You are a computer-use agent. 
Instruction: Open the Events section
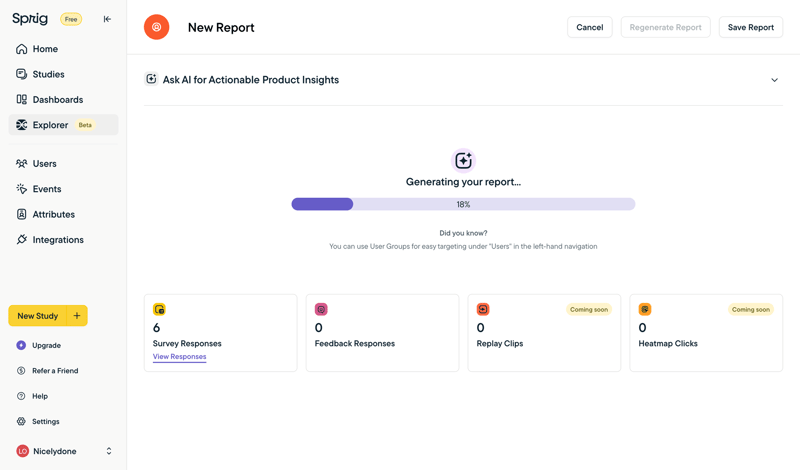(63, 189)
